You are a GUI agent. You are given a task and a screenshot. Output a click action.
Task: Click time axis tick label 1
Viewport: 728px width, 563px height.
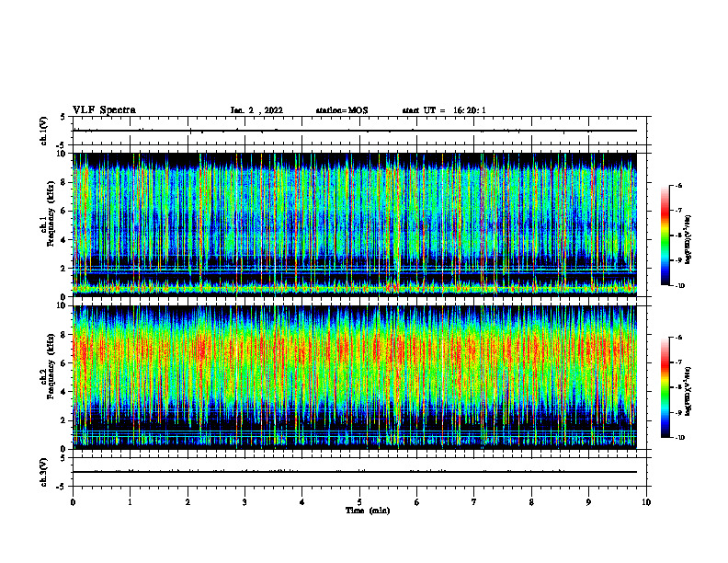(130, 502)
